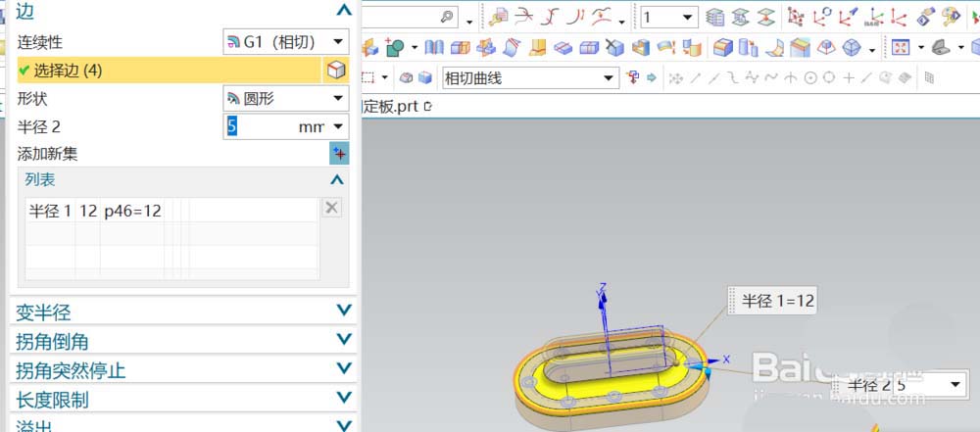This screenshot has height=432, width=980.
Task: Toggle the grid snap icon
Action: tap(929, 77)
